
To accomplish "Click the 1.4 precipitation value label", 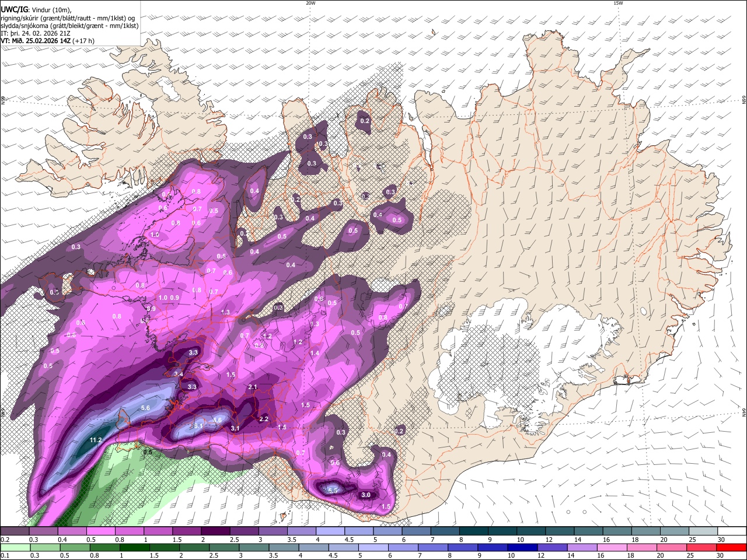I will pos(315,353).
